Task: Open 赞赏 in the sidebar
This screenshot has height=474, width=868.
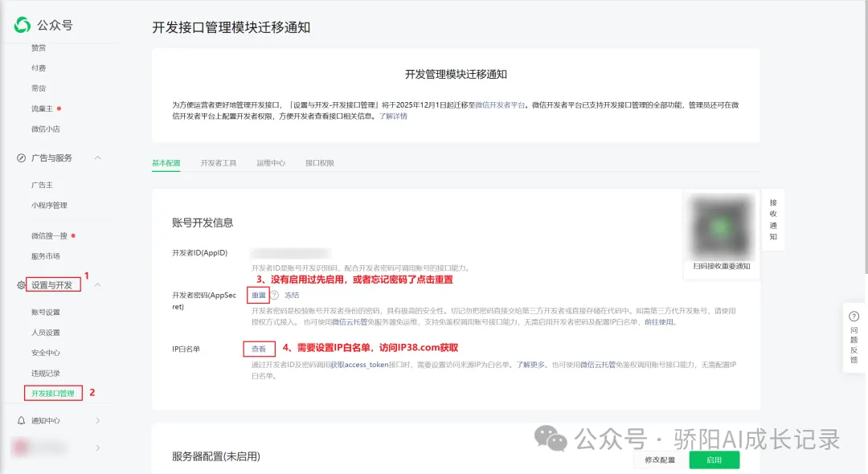Action: click(39, 48)
